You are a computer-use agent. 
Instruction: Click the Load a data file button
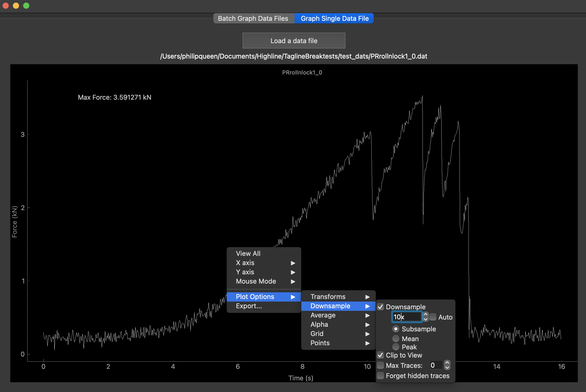coord(294,41)
